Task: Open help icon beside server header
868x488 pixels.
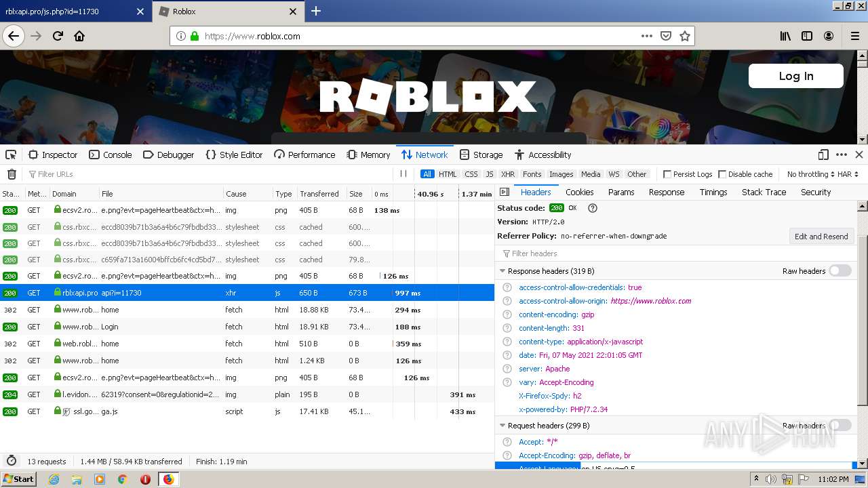Action: click(507, 369)
